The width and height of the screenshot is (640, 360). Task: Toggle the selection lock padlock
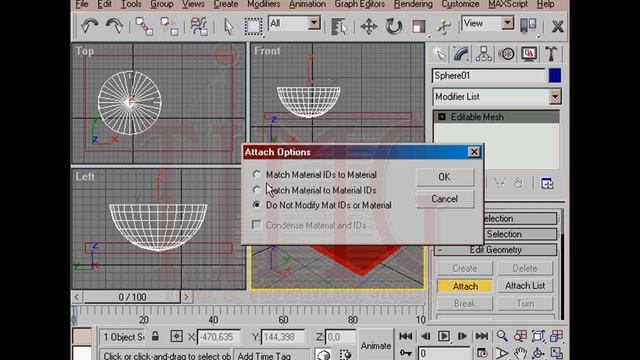coord(155,336)
